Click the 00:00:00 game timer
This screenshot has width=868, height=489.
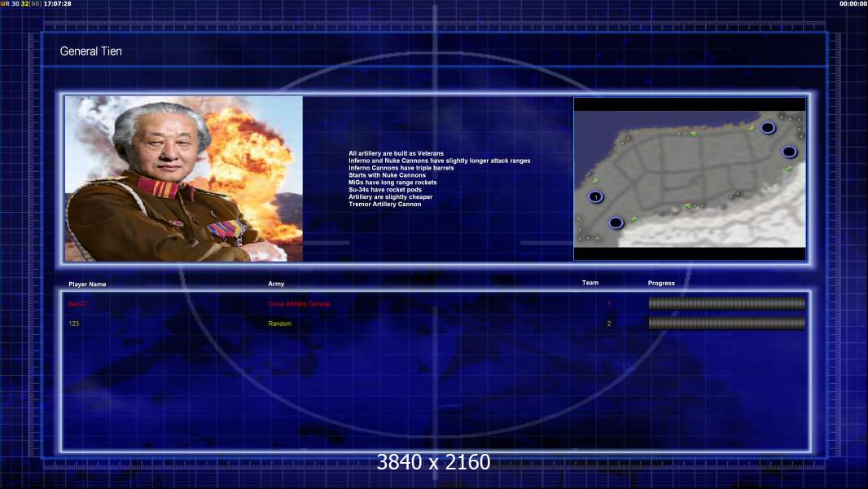[x=853, y=3]
